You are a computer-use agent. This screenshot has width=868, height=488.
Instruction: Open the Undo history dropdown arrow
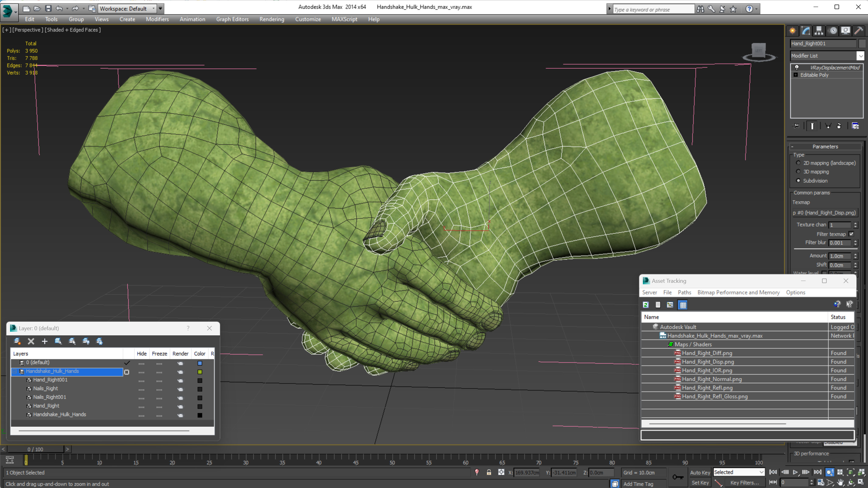click(x=68, y=9)
